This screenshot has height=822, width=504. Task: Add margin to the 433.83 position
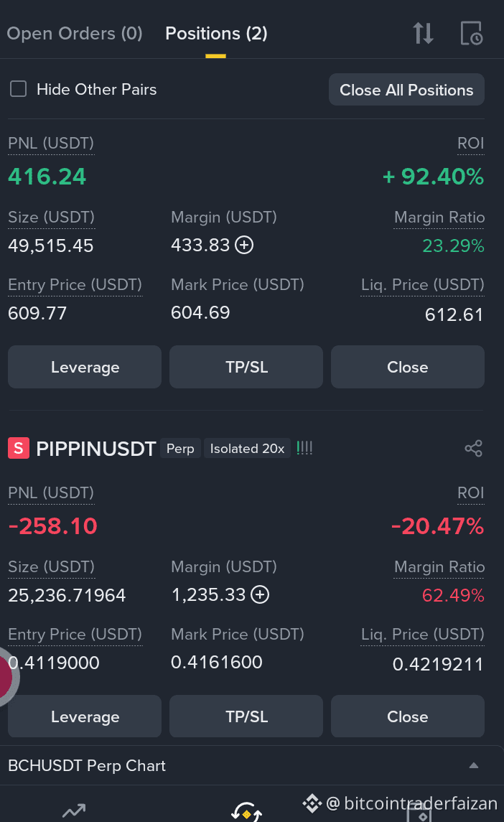(x=244, y=245)
